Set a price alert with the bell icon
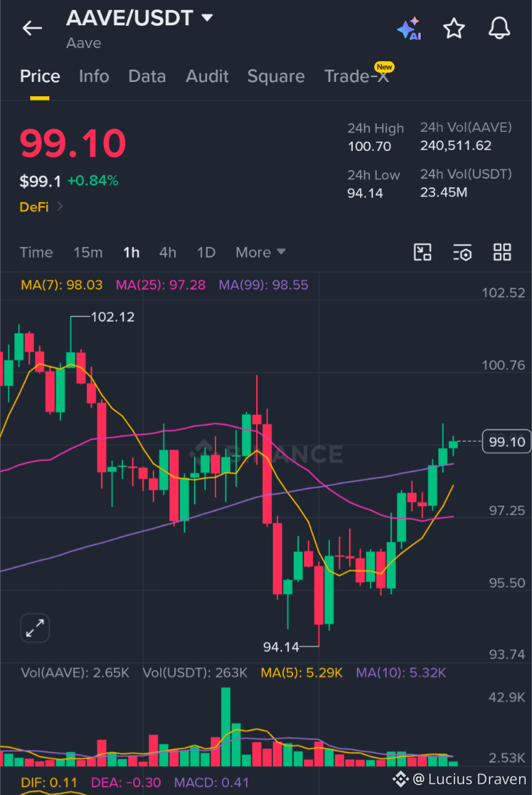532x795 pixels. click(x=499, y=28)
